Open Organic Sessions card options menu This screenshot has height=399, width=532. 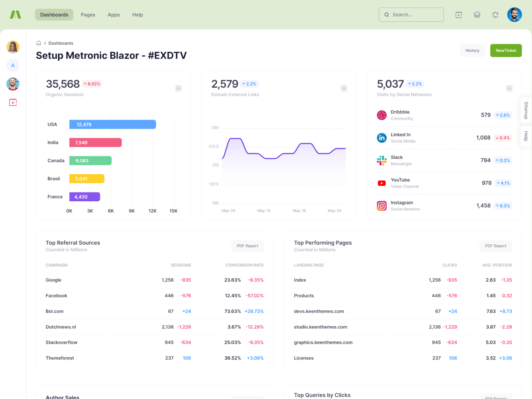coord(178,88)
